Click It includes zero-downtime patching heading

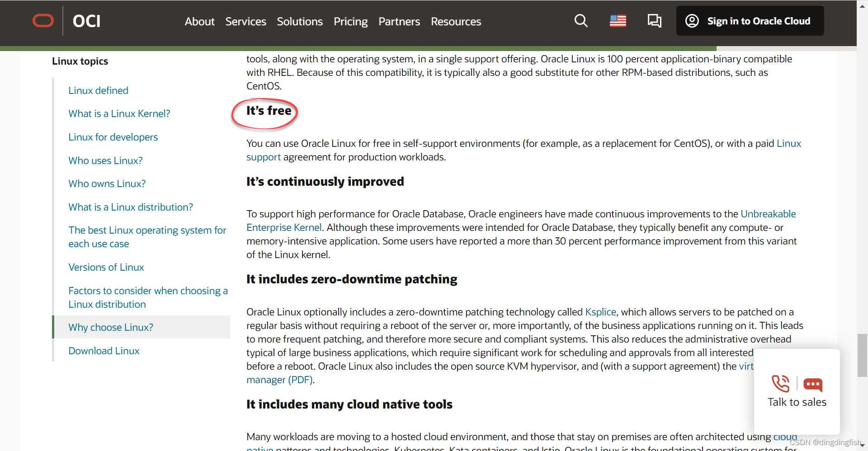point(352,279)
